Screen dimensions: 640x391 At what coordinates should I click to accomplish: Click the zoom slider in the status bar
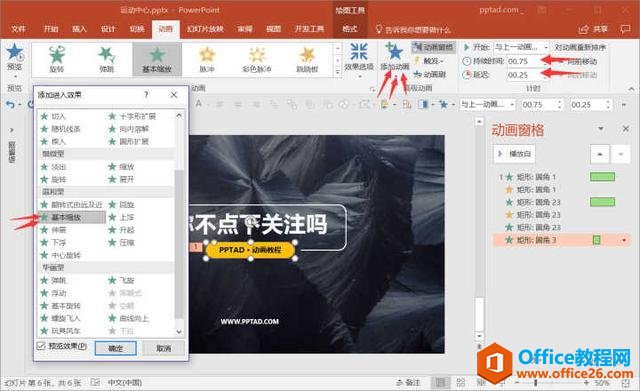pyautogui.click(x=551, y=383)
